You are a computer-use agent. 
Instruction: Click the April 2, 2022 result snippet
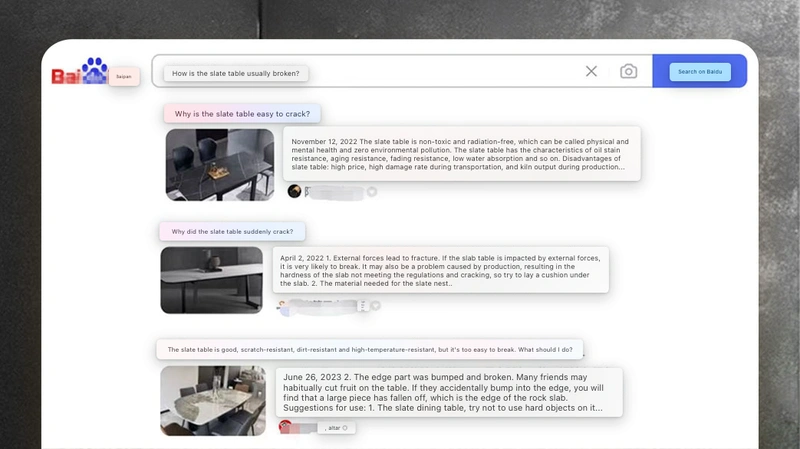[440, 270]
